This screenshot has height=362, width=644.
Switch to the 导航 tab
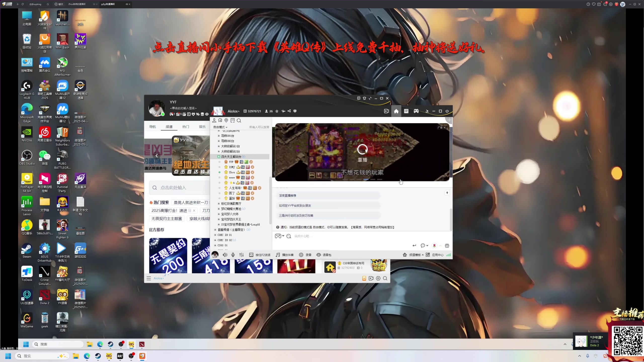pos(152,127)
